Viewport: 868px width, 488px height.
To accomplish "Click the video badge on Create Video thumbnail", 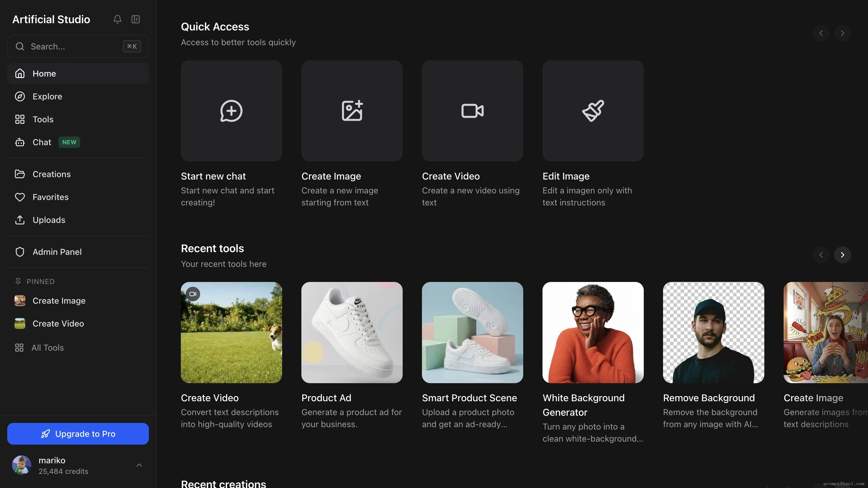I will (193, 294).
